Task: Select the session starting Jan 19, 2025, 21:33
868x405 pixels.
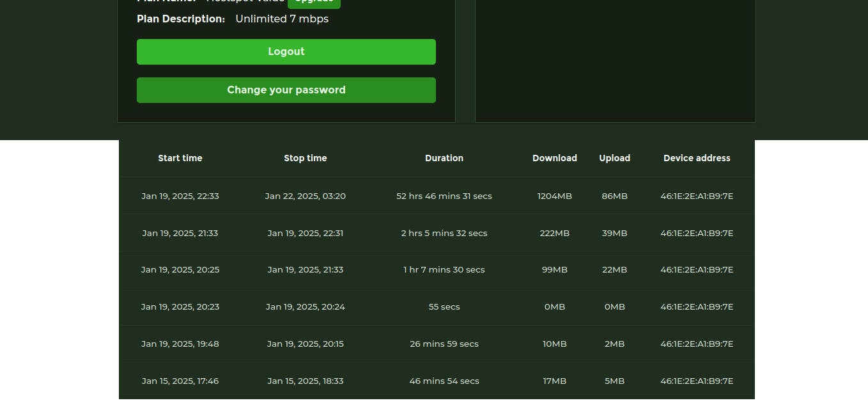Action: 180,233
